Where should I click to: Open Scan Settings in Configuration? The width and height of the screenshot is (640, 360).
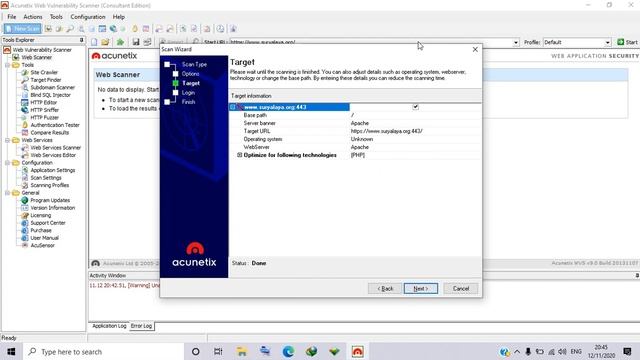[46, 178]
